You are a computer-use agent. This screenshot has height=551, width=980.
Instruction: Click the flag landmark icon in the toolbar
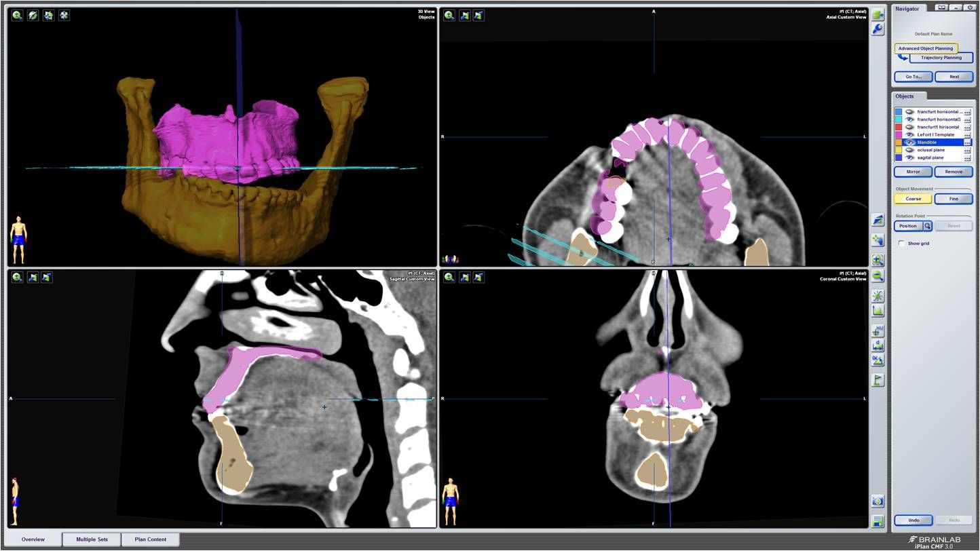(x=878, y=380)
